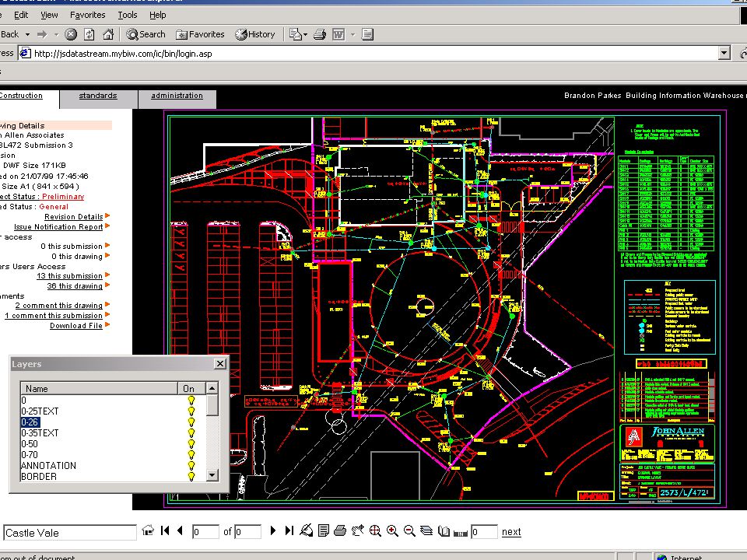Click the Discuss page icon in the browser toolbar
Viewport: 747px width, 560px height.
[x=367, y=34]
